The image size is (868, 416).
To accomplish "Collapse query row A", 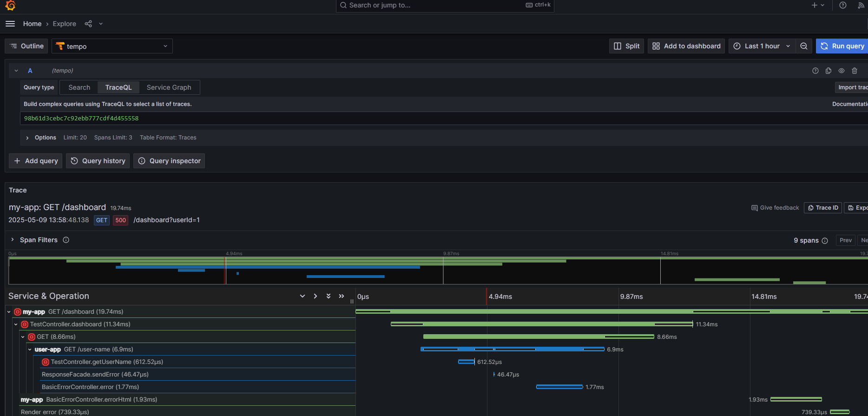I will (16, 71).
